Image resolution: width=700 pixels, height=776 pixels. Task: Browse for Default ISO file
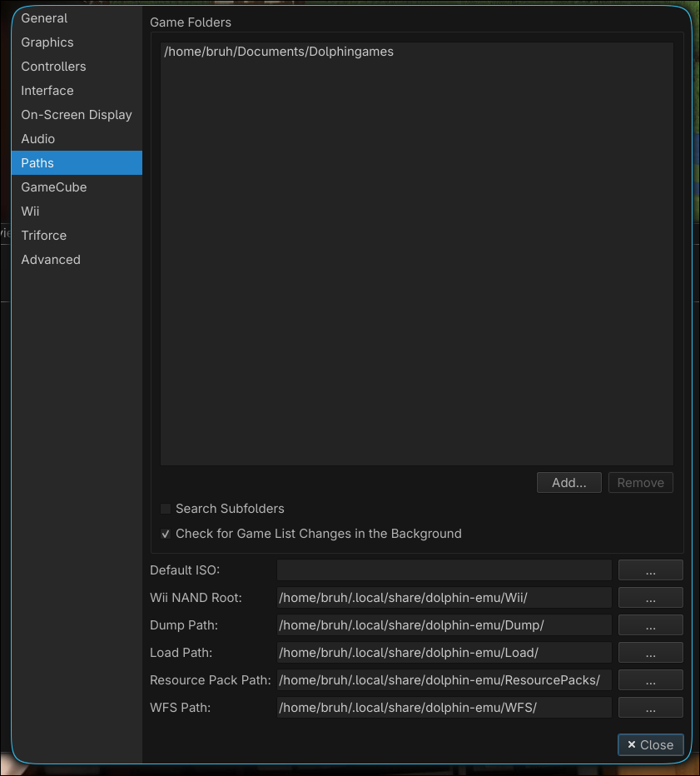pyautogui.click(x=651, y=570)
